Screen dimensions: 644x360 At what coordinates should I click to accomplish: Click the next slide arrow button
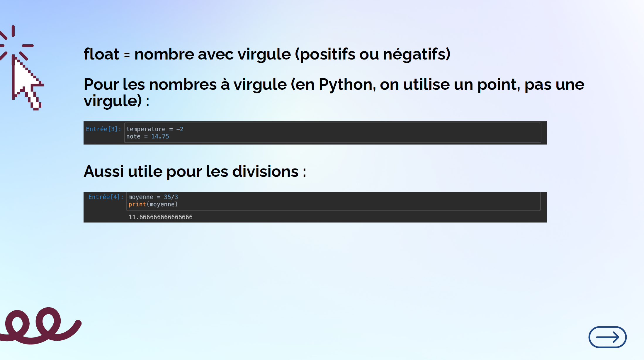(607, 337)
